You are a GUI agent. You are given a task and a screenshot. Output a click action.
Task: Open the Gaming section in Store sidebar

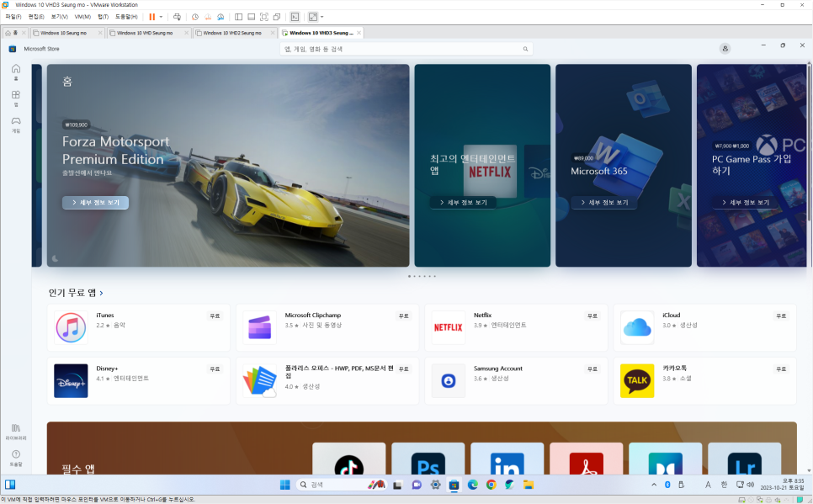16,125
